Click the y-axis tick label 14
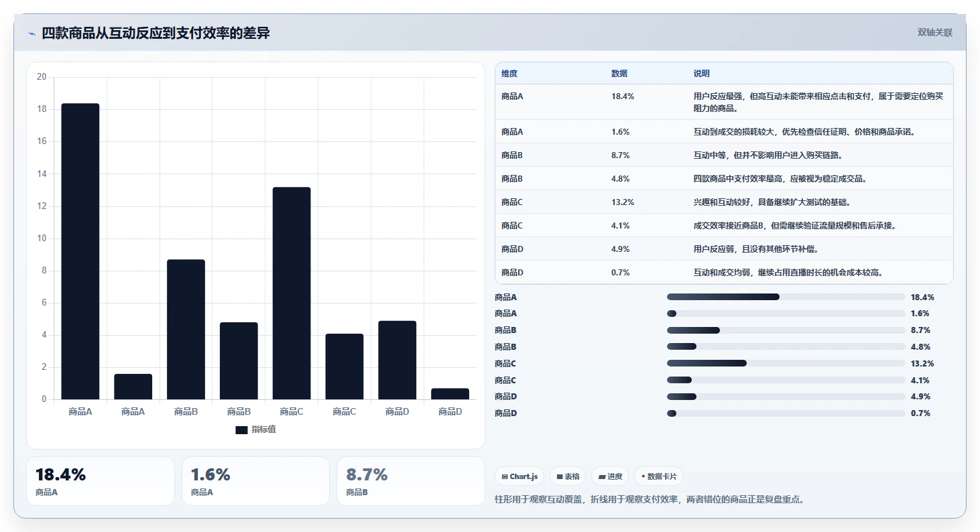980x532 pixels. tap(42, 174)
